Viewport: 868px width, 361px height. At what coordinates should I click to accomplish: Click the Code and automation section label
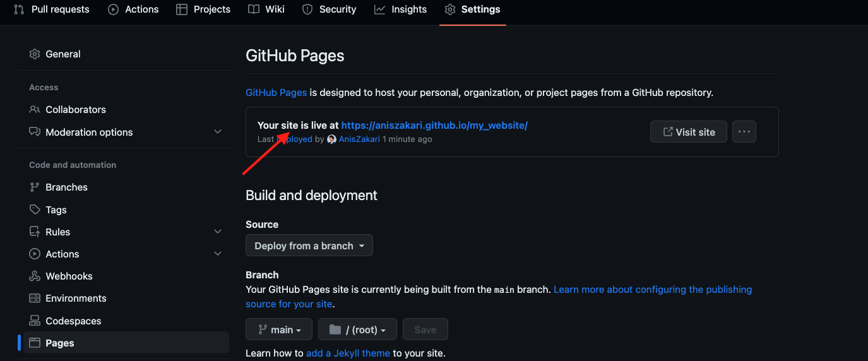point(73,165)
